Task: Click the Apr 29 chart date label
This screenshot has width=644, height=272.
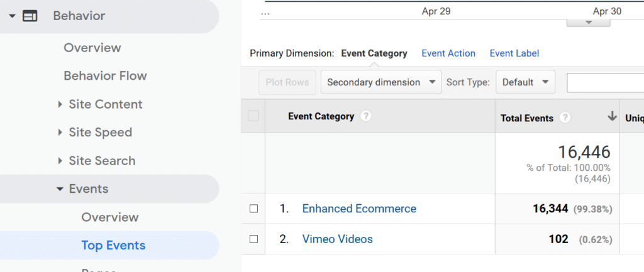Action: (x=436, y=11)
